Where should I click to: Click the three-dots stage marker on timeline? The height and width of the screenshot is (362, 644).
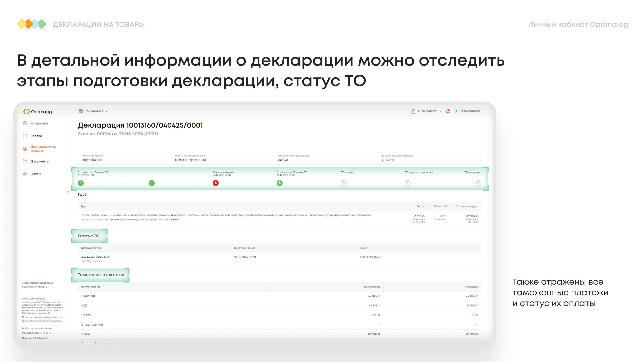(x=152, y=183)
